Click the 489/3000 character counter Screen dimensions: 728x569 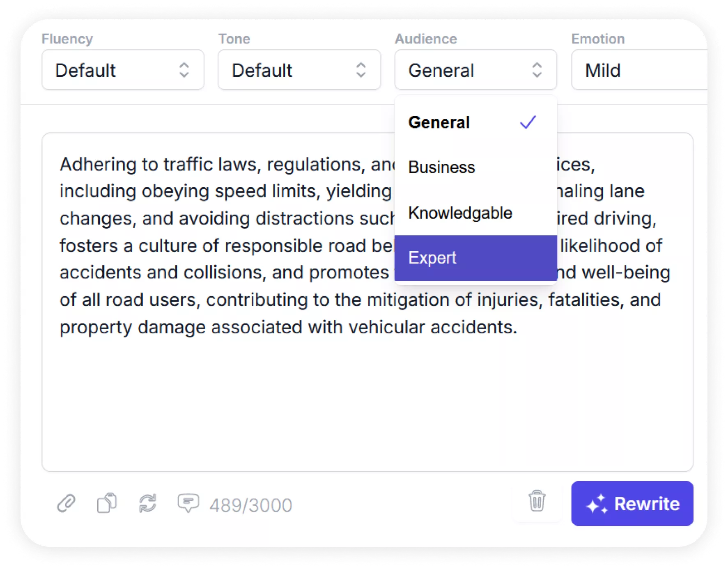pyautogui.click(x=250, y=504)
